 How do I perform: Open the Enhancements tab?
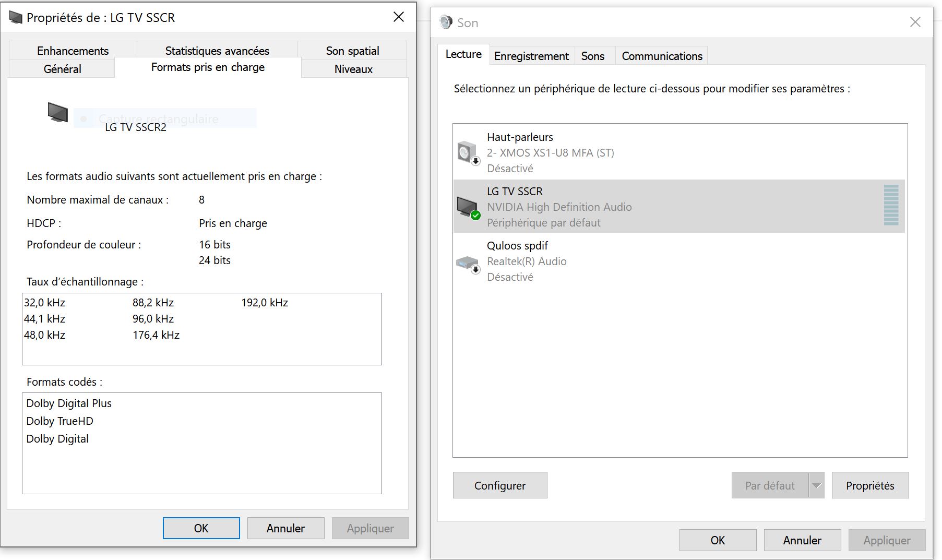73,51
